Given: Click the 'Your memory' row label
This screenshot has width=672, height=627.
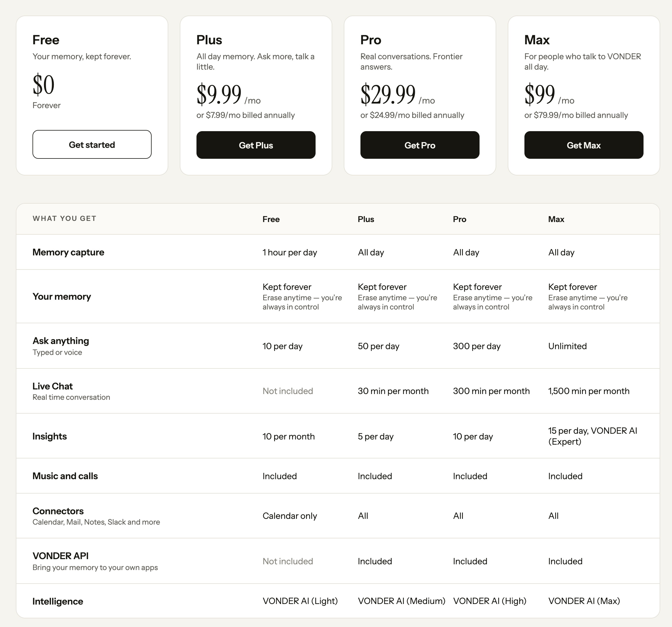Looking at the screenshot, I should pos(62,297).
